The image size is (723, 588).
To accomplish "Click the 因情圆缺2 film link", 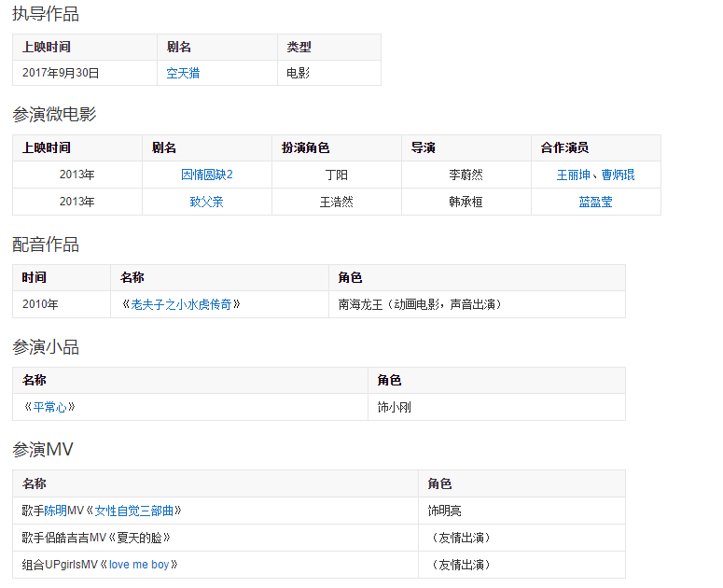I will pyautogui.click(x=206, y=175).
